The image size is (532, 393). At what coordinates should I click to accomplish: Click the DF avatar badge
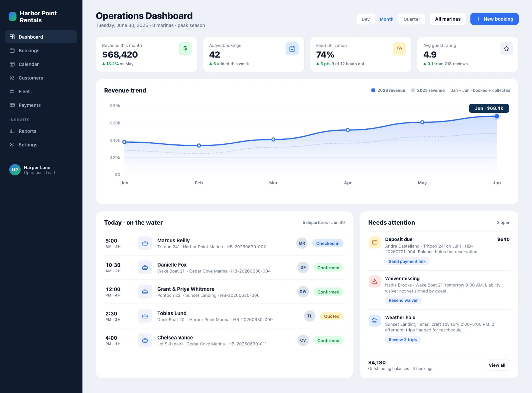tap(303, 268)
